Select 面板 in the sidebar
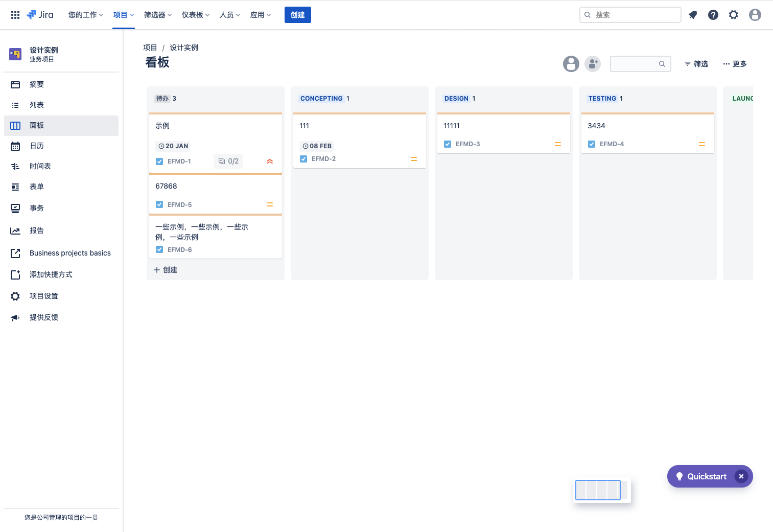773x532 pixels. click(61, 125)
